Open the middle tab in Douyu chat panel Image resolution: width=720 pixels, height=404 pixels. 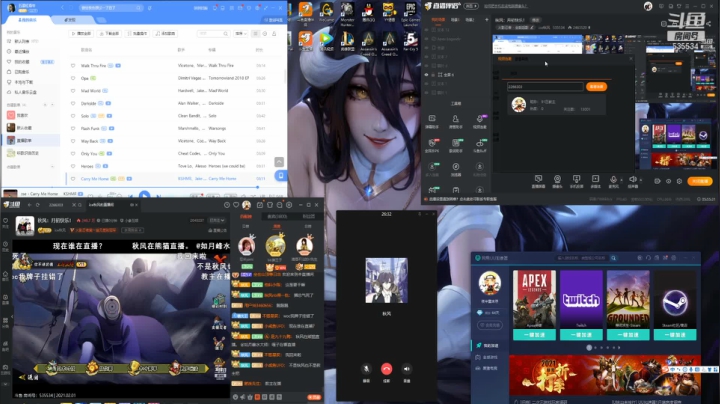click(x=277, y=216)
